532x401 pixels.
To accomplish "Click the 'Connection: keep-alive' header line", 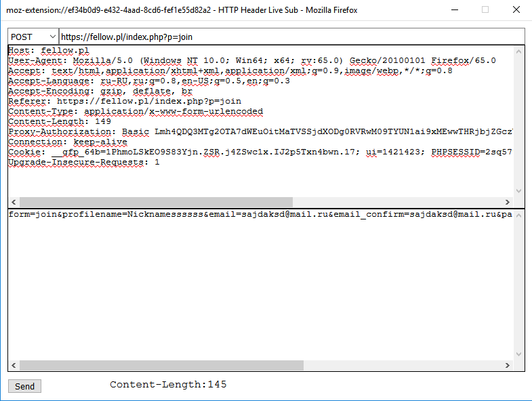I will tap(68, 142).
